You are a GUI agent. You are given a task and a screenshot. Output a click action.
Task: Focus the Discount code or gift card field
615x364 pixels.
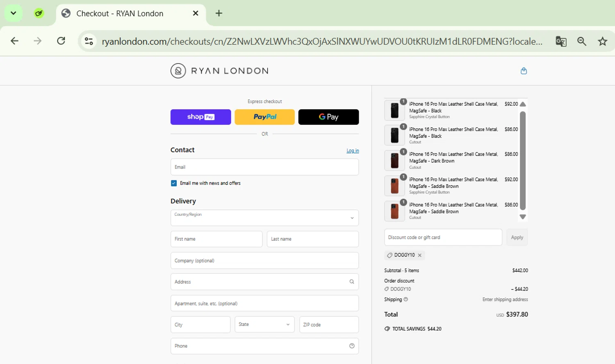443,237
